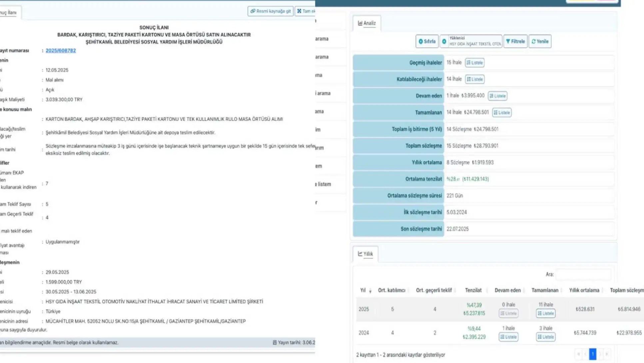
Task: List 2024 Devam eden 1 ihale
Action: coord(508,337)
